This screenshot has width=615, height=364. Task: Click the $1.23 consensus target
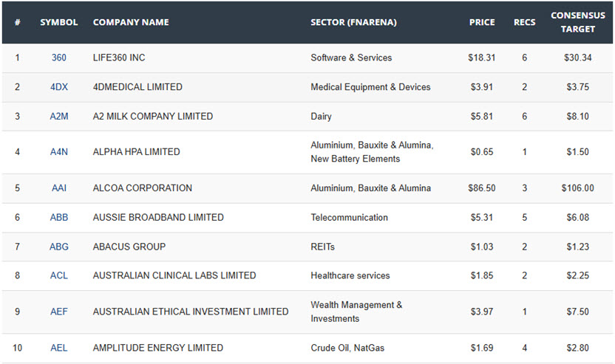click(578, 247)
